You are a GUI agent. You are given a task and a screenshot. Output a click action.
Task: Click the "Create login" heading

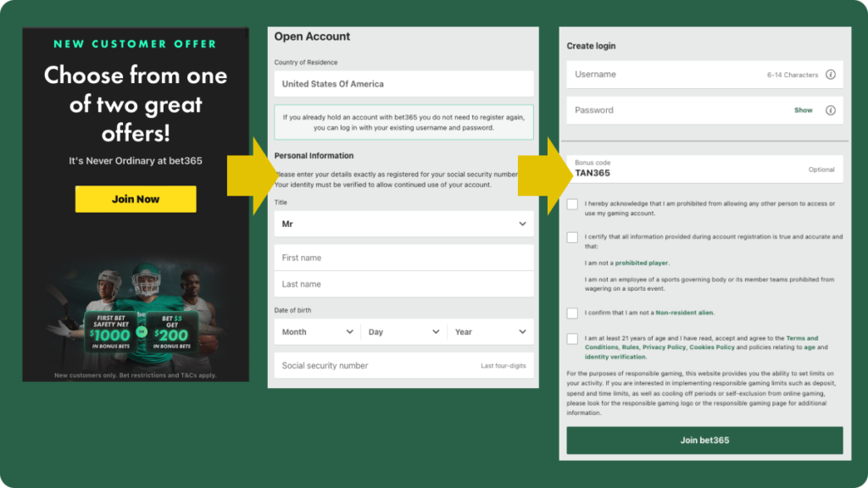coord(591,46)
